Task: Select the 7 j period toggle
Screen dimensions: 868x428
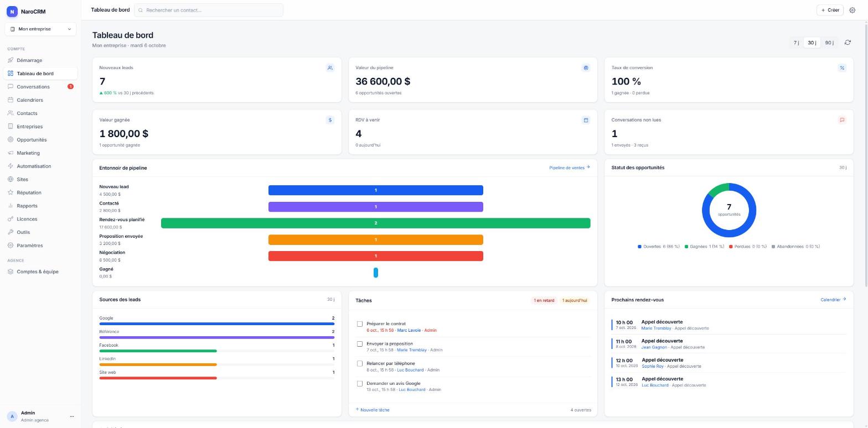Action: click(796, 43)
